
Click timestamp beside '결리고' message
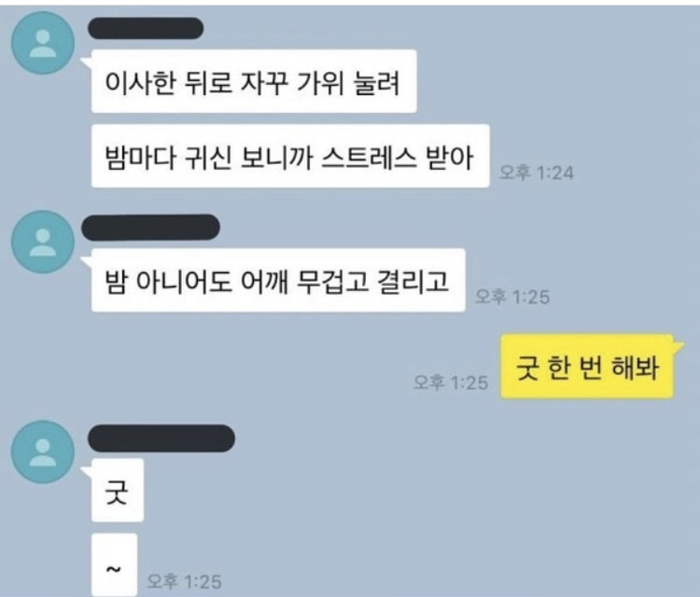click(512, 297)
